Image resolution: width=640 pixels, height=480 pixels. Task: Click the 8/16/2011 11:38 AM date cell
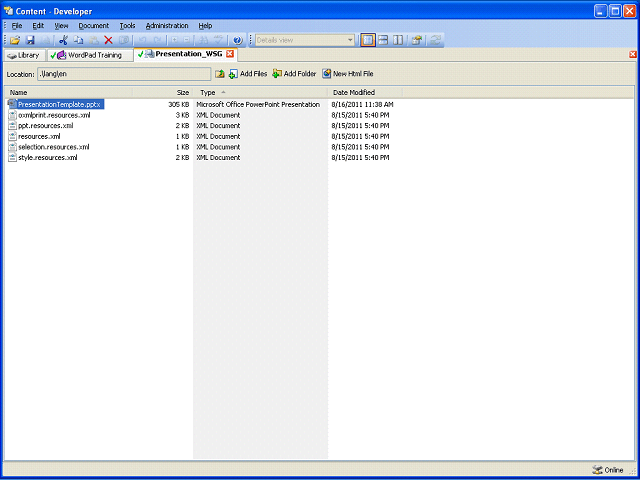click(x=362, y=104)
